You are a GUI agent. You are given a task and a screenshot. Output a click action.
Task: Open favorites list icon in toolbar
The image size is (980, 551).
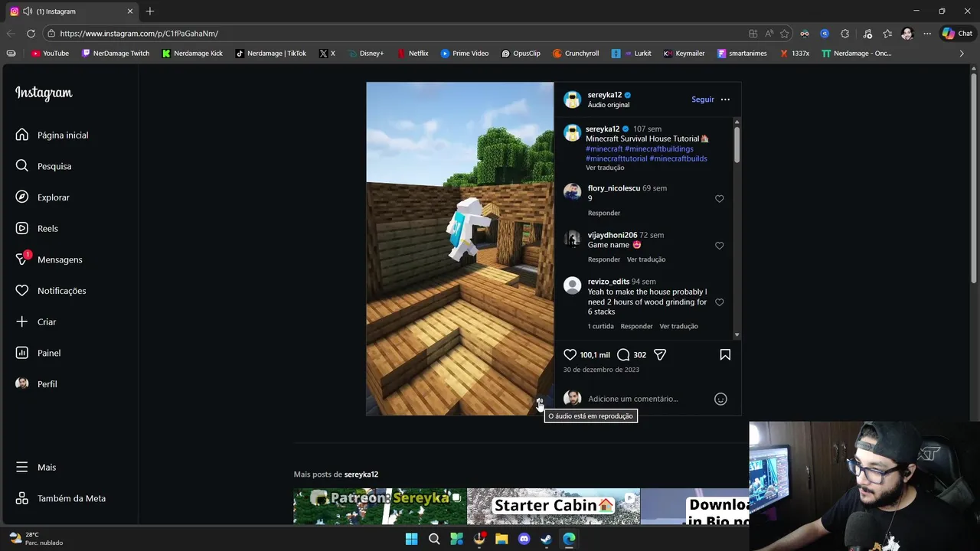pyautogui.click(x=887, y=34)
